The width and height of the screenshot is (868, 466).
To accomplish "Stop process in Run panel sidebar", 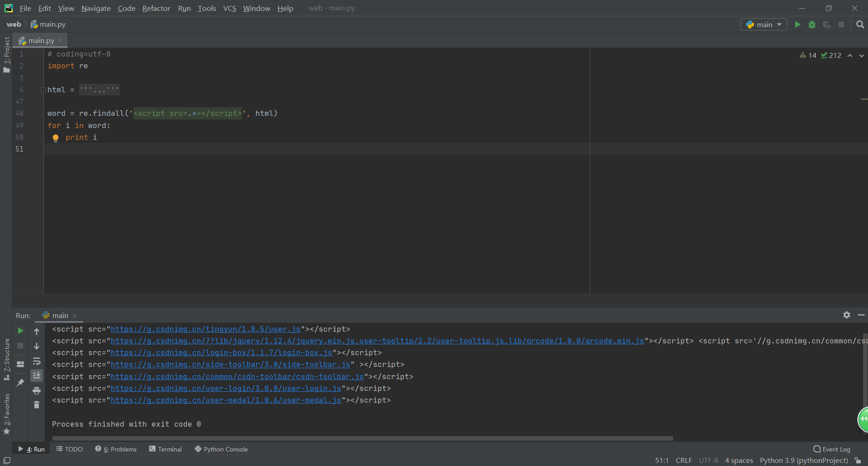I will [20, 346].
